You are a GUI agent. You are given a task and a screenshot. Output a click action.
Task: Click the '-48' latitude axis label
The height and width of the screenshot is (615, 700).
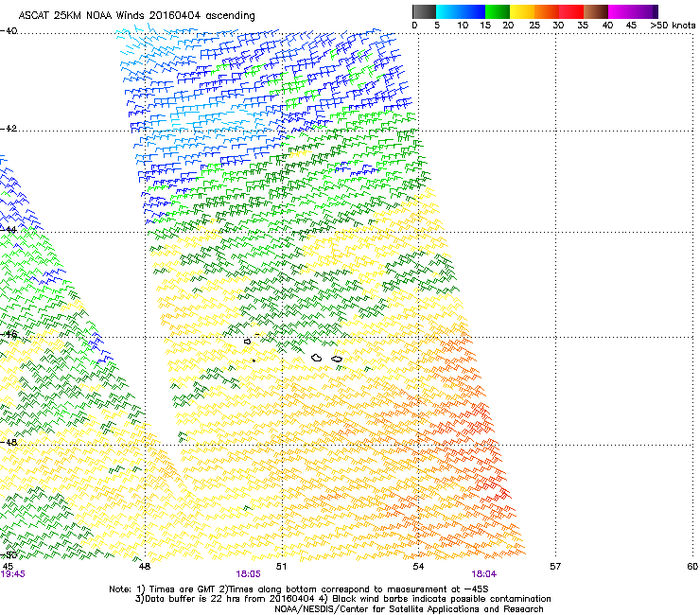click(9, 442)
